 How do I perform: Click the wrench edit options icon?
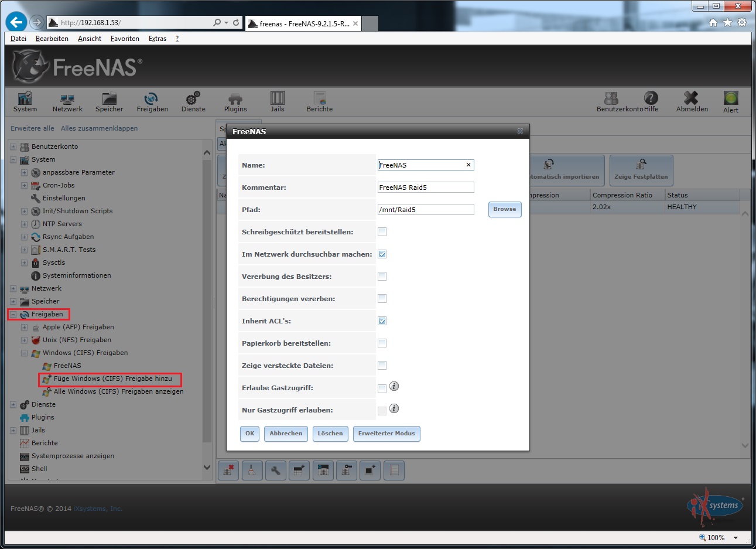click(276, 470)
